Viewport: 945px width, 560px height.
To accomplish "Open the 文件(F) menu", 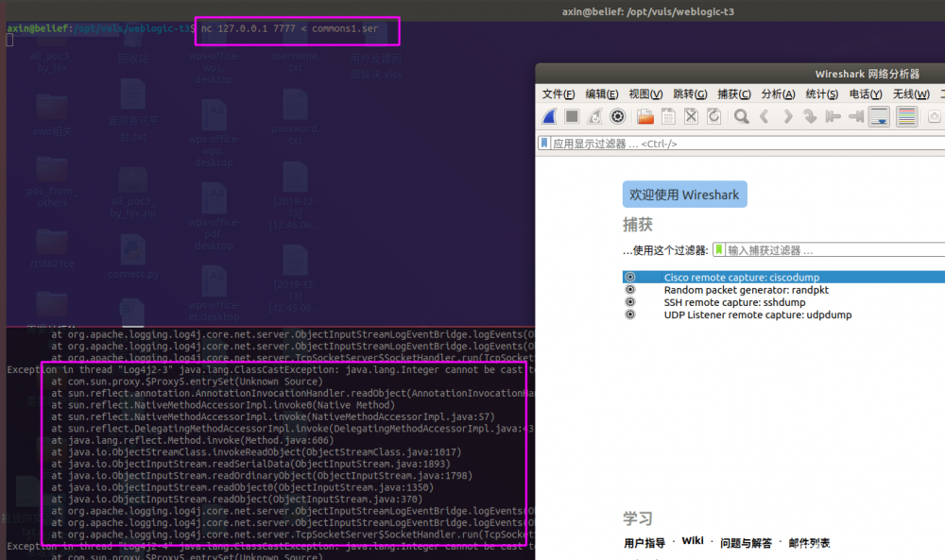I will coord(558,93).
